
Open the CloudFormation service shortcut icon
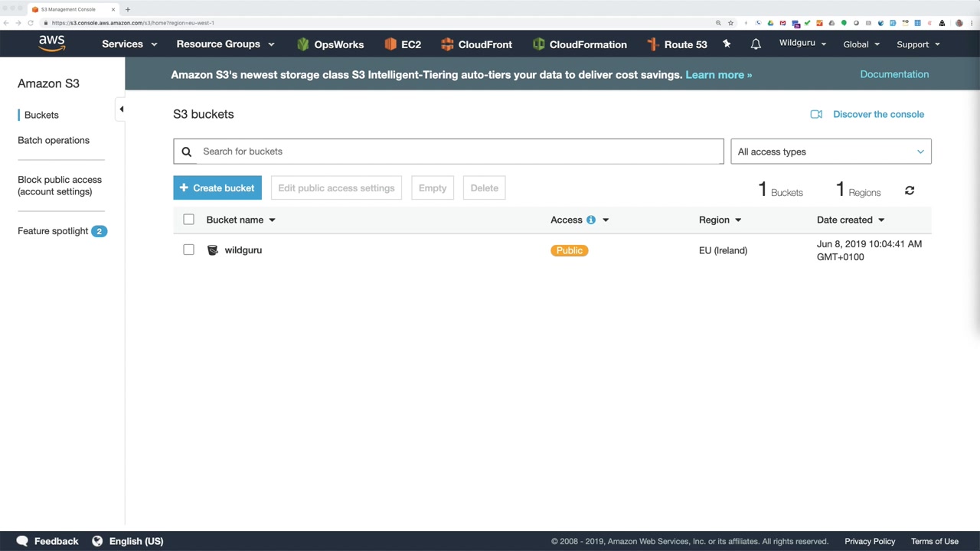click(538, 44)
